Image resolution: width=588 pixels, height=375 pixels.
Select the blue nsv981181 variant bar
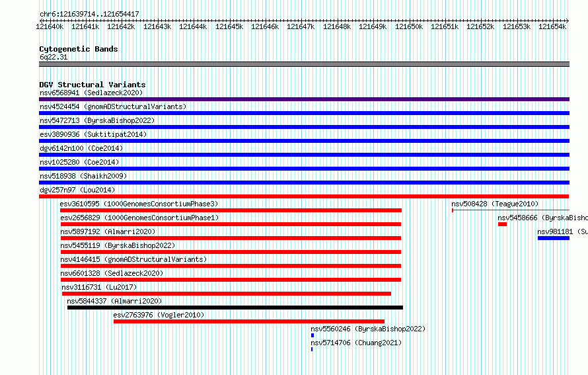click(x=554, y=238)
